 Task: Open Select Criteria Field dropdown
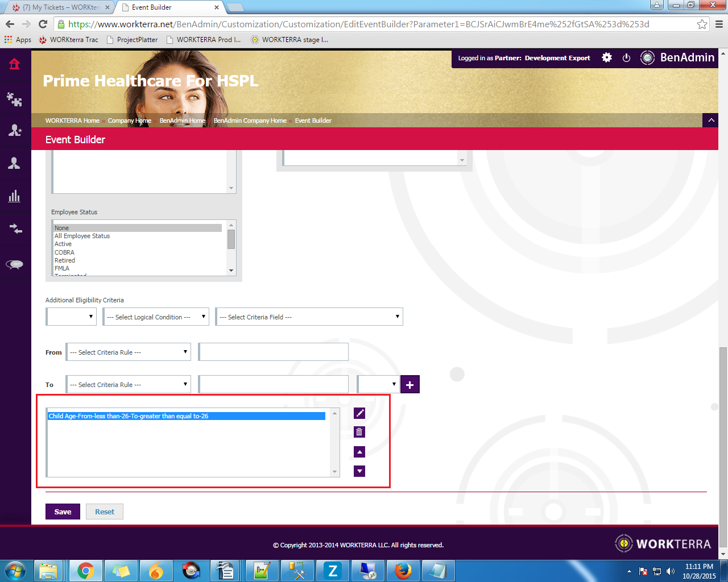309,317
